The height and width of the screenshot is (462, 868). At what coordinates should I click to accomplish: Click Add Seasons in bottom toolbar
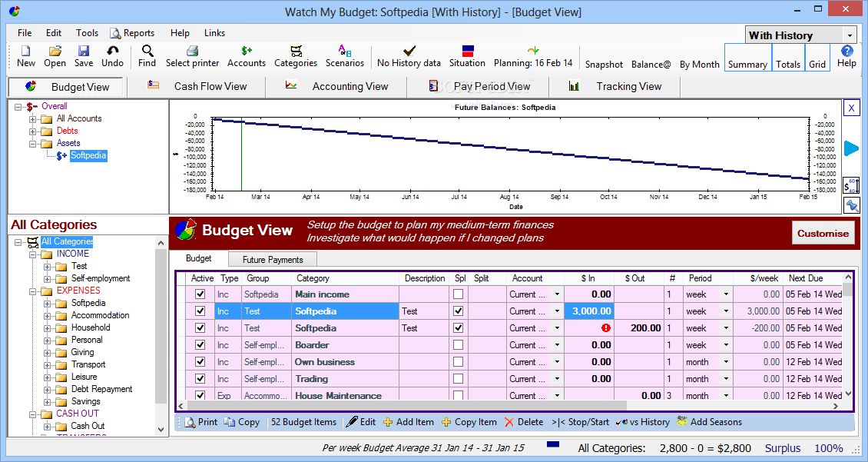pyautogui.click(x=709, y=422)
